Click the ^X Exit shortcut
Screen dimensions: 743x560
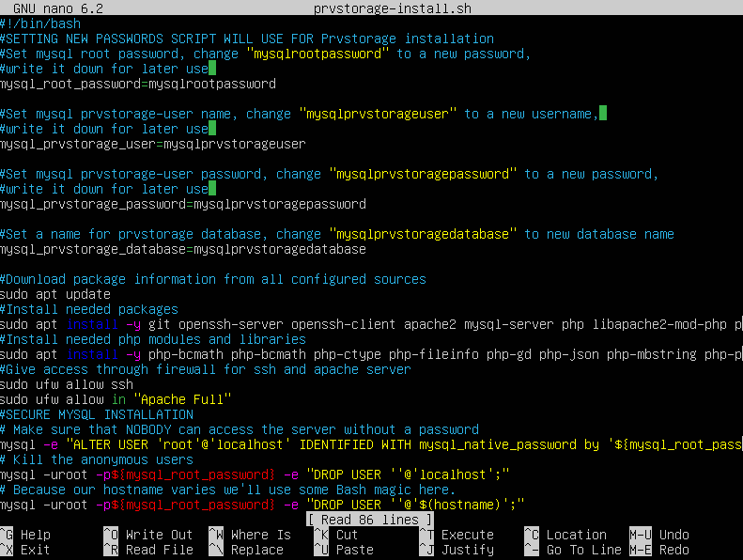(x=25, y=550)
